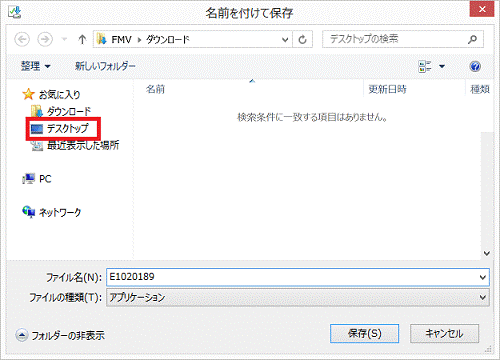Sort by the 名前 column header

155,89
